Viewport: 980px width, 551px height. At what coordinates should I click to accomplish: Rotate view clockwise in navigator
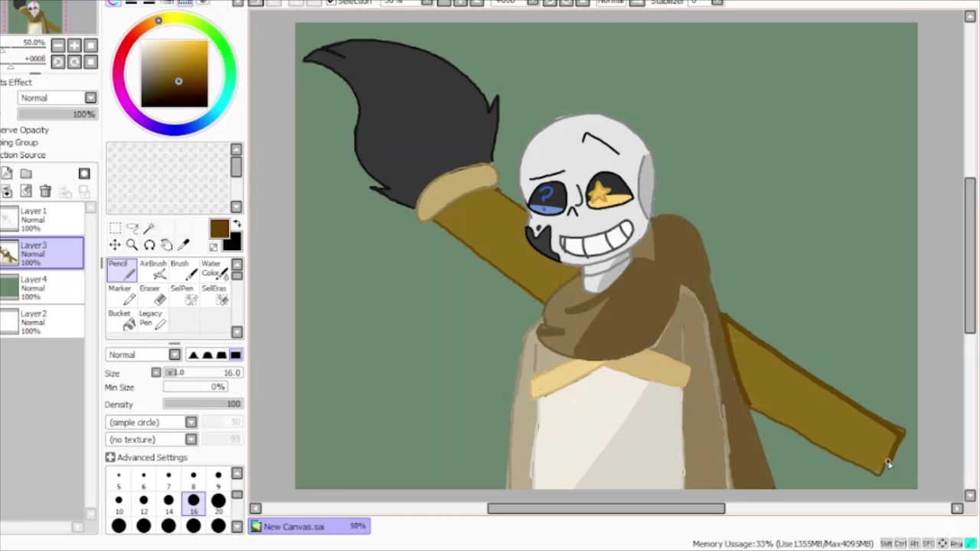pos(74,62)
